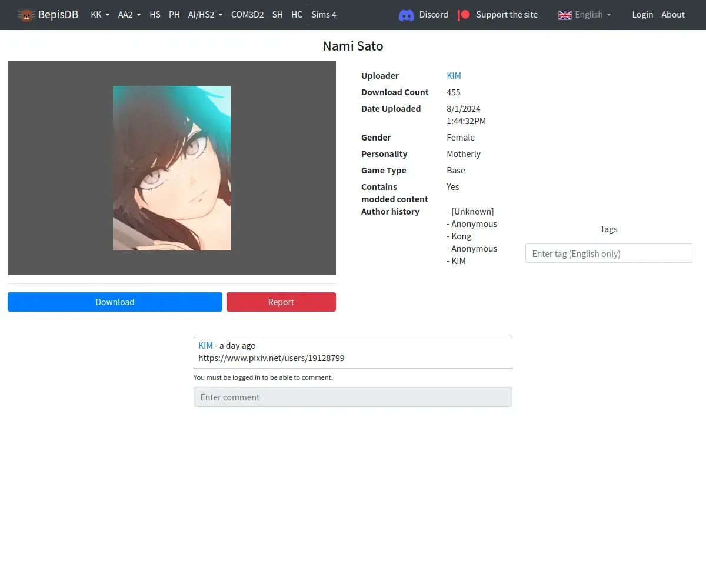Open KIM commenter profile link
This screenshot has width=706, height=588.
(205, 346)
